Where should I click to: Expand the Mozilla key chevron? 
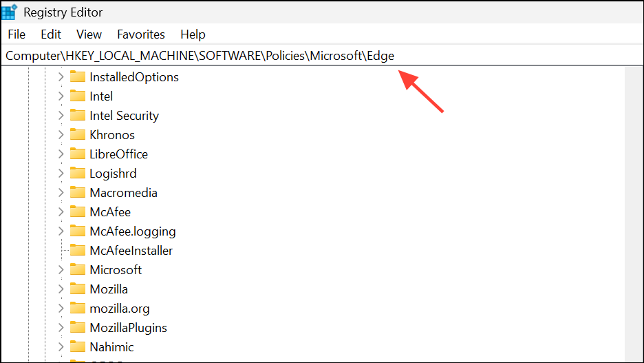pos(61,289)
